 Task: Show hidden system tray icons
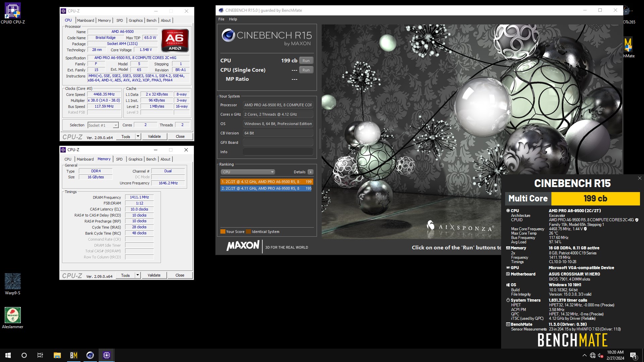[585, 355]
